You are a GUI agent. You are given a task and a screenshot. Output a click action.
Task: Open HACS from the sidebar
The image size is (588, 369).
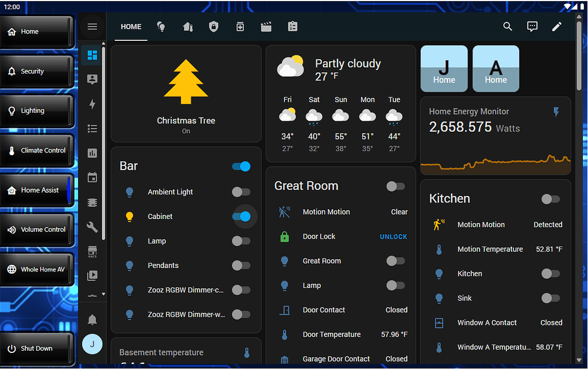(x=92, y=251)
